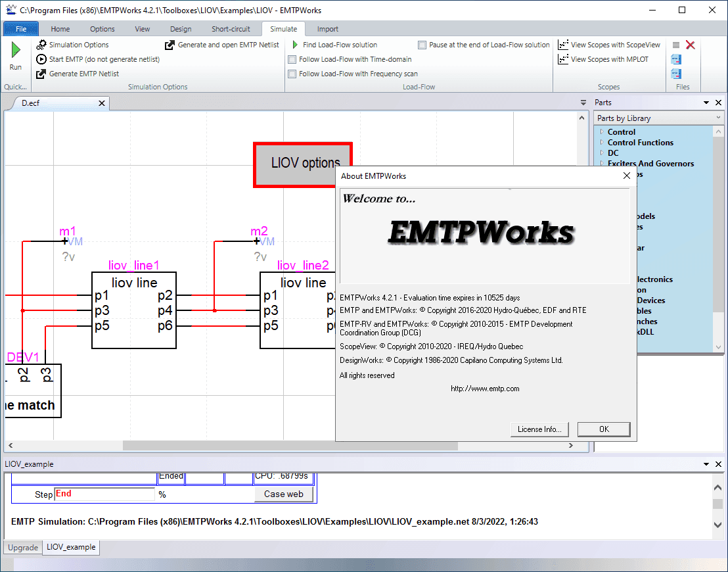Click License Info button in About dialog
Viewport: 728px width, 572px height.
click(x=539, y=429)
